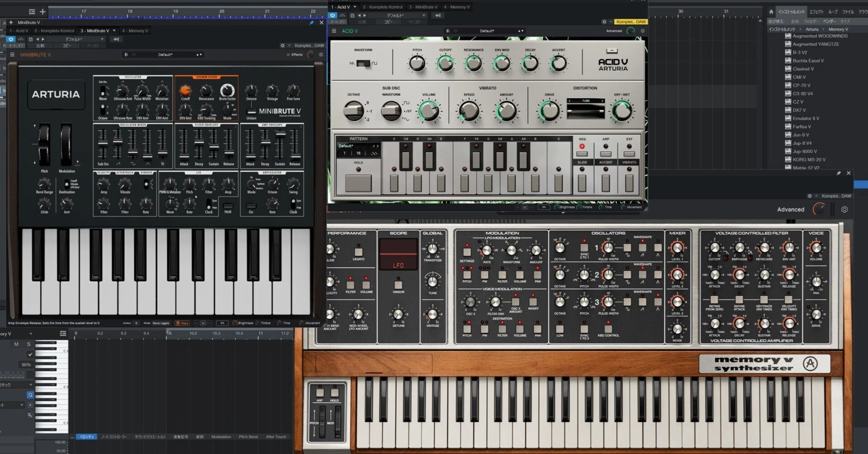Click the heart icon in ACID V
The image size is (868, 454).
pos(455,31)
